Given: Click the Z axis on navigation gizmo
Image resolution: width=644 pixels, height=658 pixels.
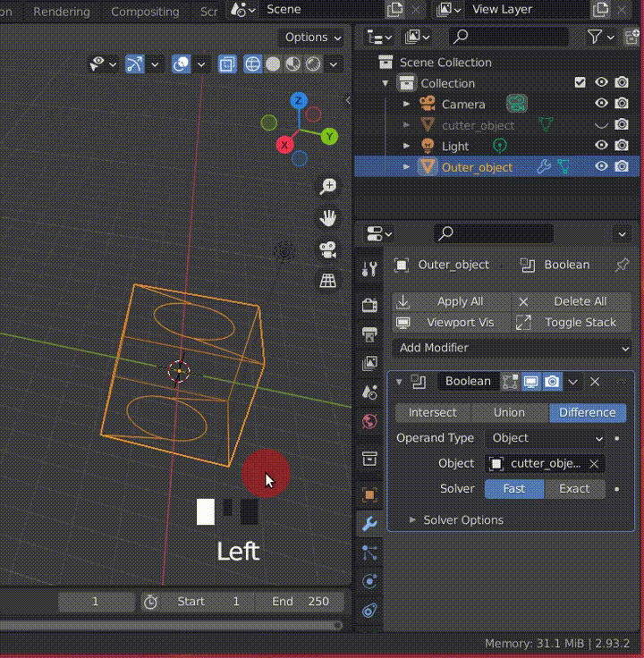Looking at the screenshot, I should [x=299, y=101].
